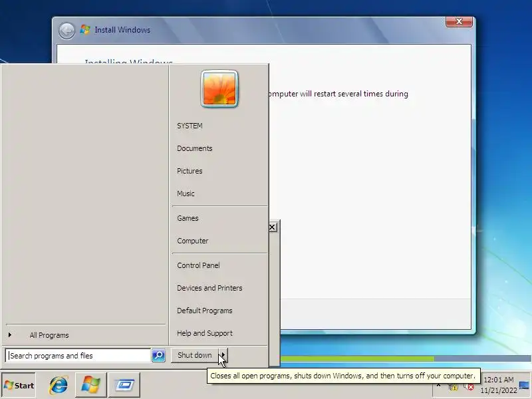This screenshot has height=399, width=532.
Task: Open Control Panel
Action: [198, 265]
